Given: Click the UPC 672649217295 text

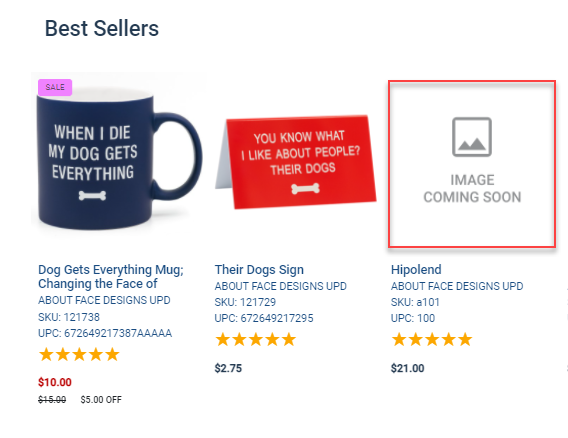Looking at the screenshot, I should (264, 318).
